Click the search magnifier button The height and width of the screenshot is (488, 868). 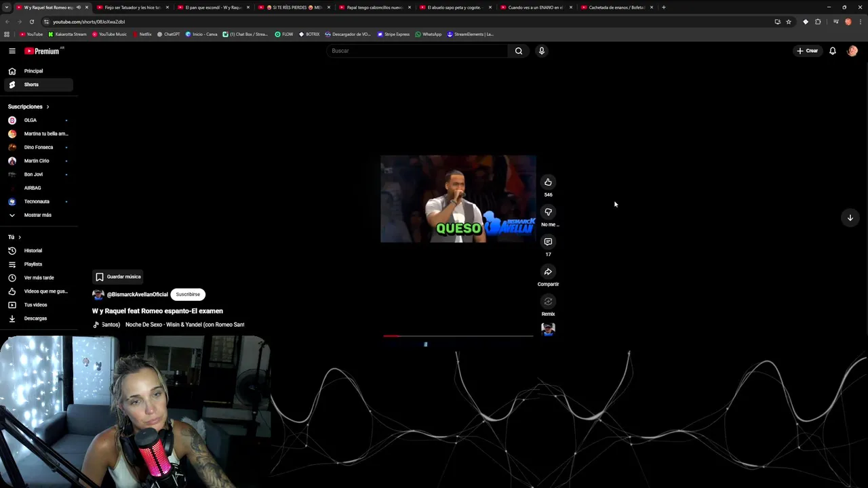click(x=519, y=51)
